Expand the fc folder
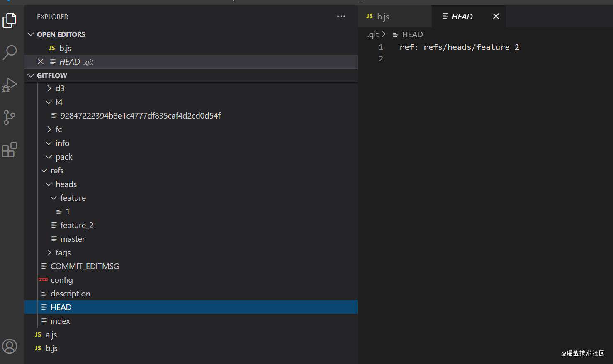Image resolution: width=613 pixels, height=364 pixels. [x=191, y=129]
